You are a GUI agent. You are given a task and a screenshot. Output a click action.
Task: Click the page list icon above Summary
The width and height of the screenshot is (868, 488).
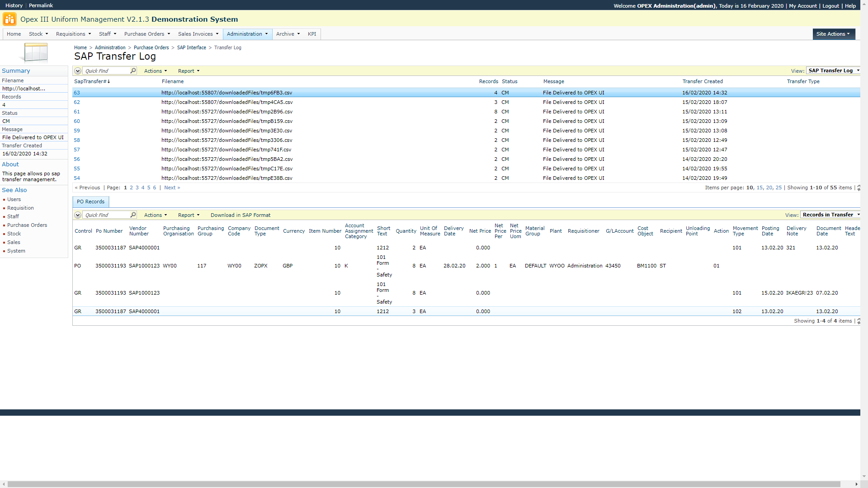click(x=34, y=53)
